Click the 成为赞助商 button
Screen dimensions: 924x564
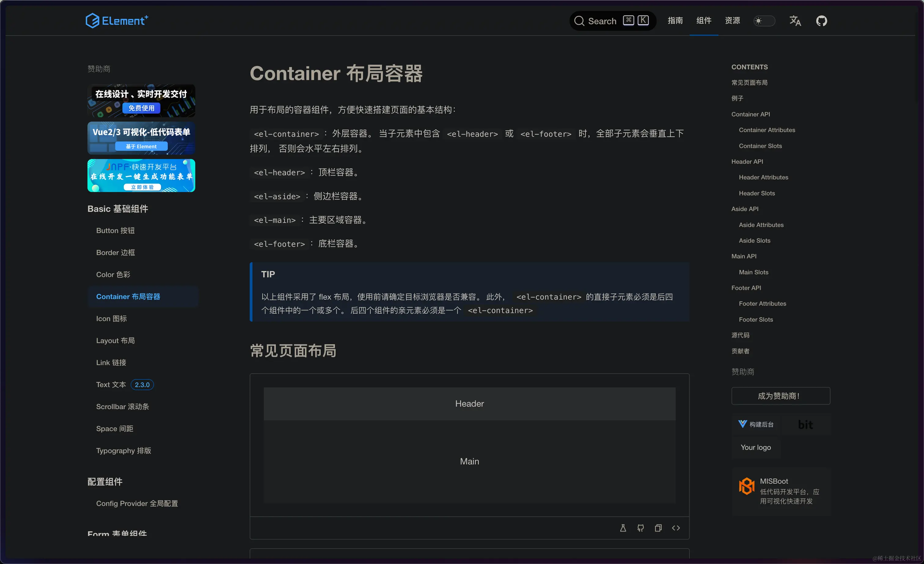pos(780,396)
